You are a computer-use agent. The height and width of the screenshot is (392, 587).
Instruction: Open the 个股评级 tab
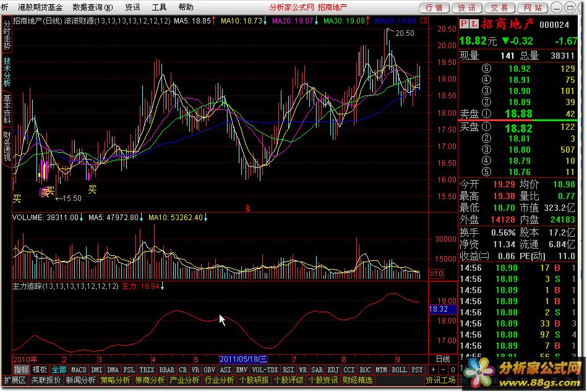[x=289, y=380]
